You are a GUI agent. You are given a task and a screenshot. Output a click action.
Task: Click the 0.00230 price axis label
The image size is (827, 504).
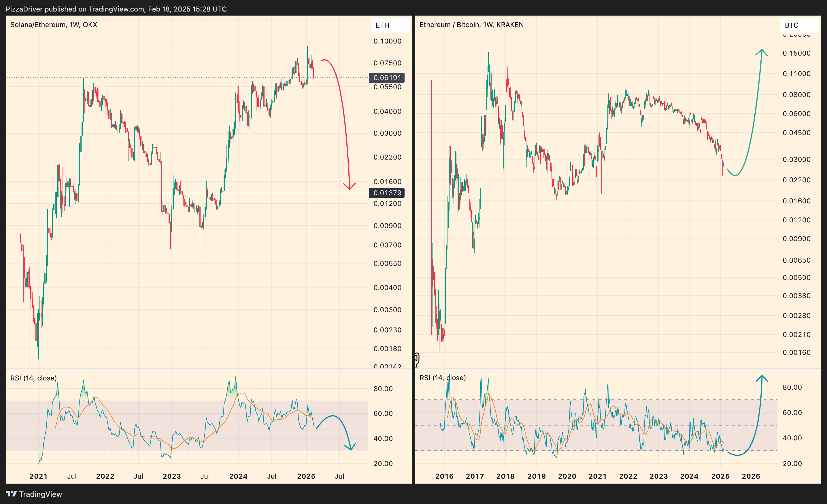click(387, 330)
